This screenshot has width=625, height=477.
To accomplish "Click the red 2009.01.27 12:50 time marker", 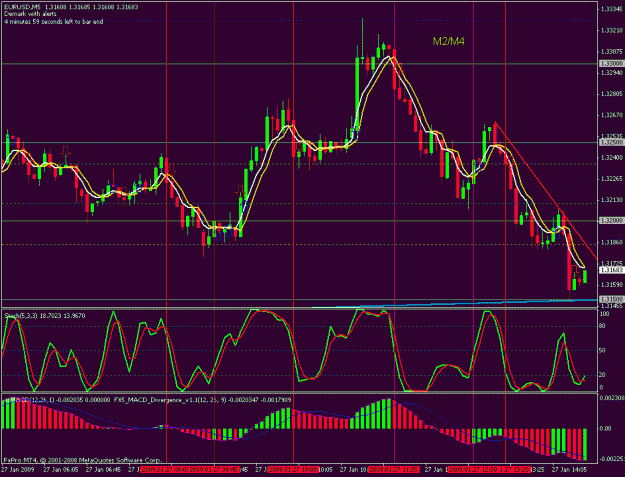I will tap(473, 470).
